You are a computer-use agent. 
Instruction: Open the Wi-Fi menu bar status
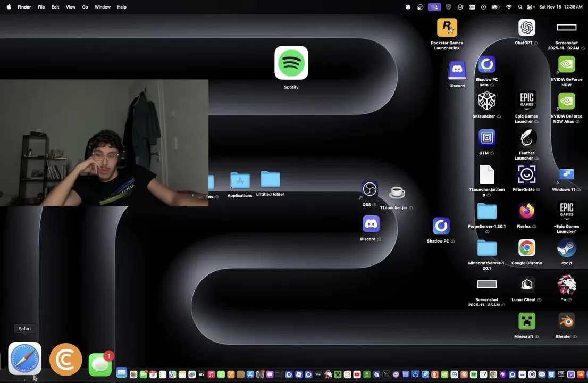click(x=508, y=7)
